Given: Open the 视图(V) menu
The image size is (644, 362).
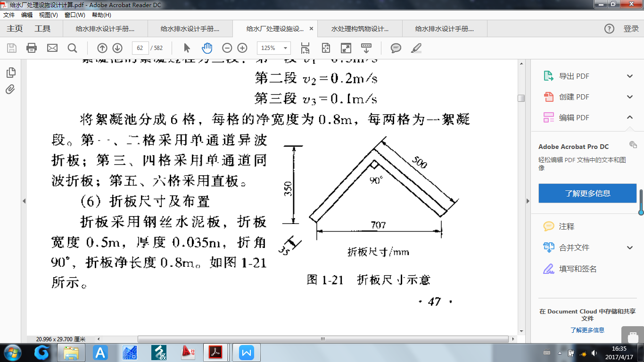Looking at the screenshot, I should (48, 15).
